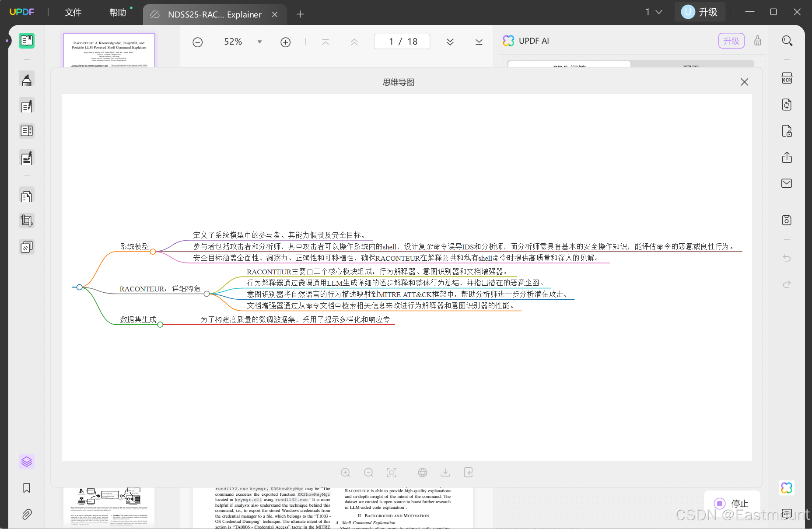Open the fill and sign tool
This screenshot has width=812, height=529.
point(27,158)
